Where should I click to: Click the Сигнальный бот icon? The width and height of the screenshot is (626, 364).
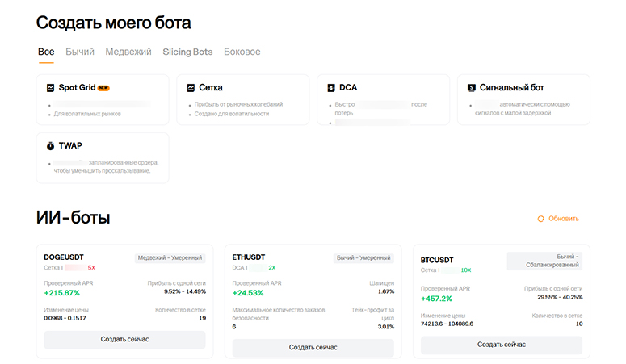pos(472,87)
